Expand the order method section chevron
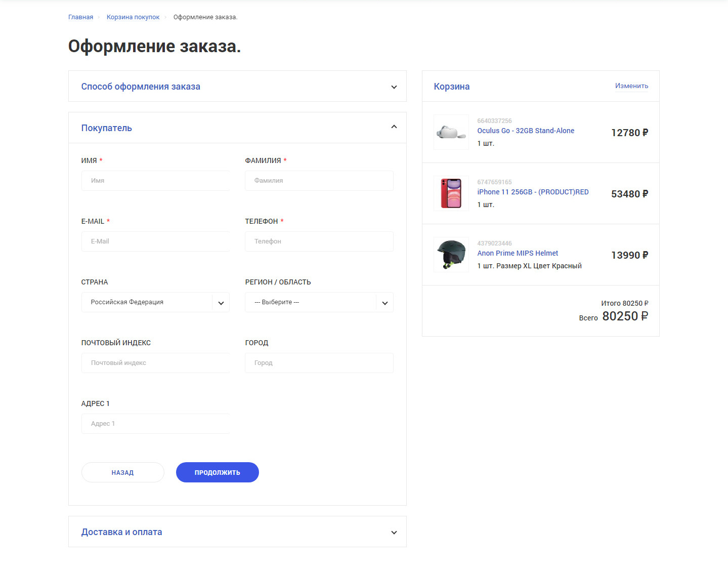Viewport: 728px width, 570px height. pyautogui.click(x=394, y=87)
